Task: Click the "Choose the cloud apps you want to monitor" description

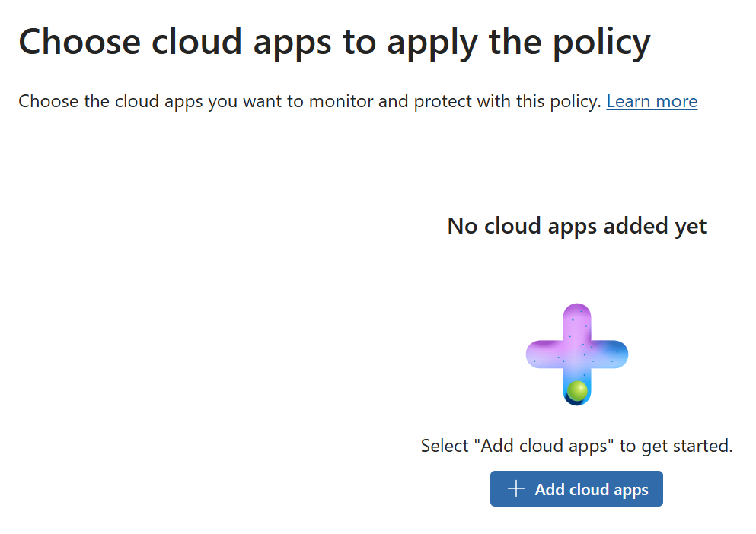Action: pyautogui.click(x=310, y=102)
